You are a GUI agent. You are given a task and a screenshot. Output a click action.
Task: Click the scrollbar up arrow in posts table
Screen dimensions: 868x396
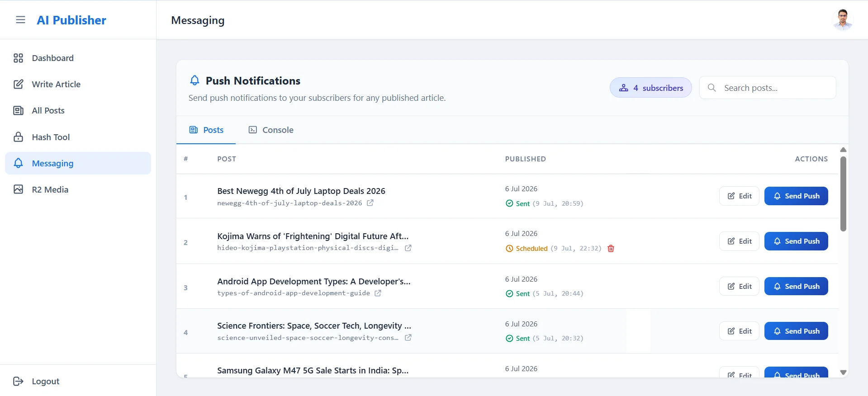click(x=843, y=150)
